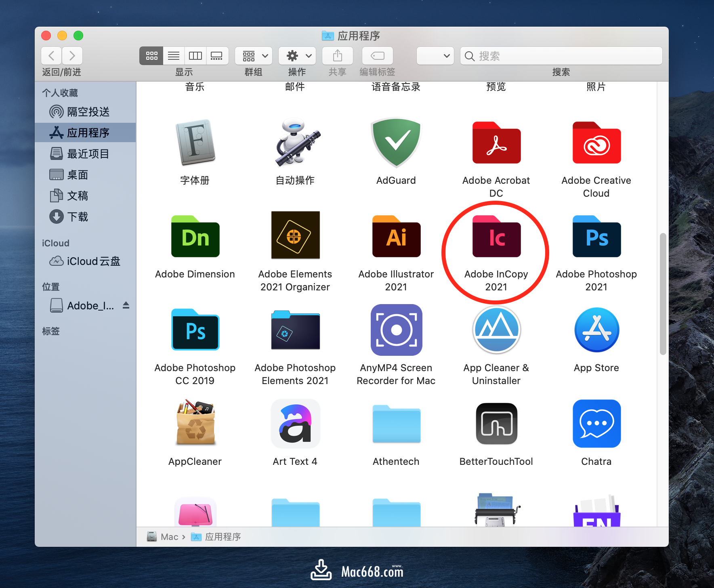Click the 邮件 label
This screenshot has height=588, width=714.
tap(295, 86)
